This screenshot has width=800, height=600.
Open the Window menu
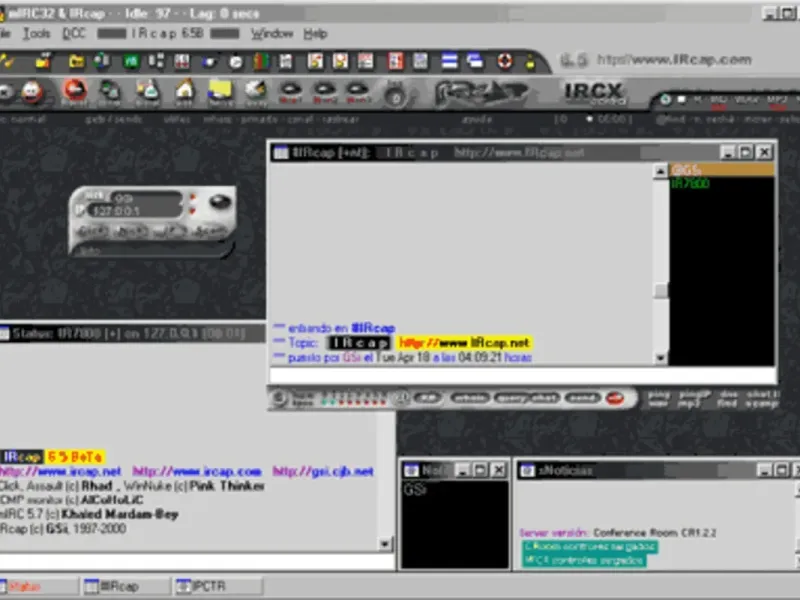[272, 34]
